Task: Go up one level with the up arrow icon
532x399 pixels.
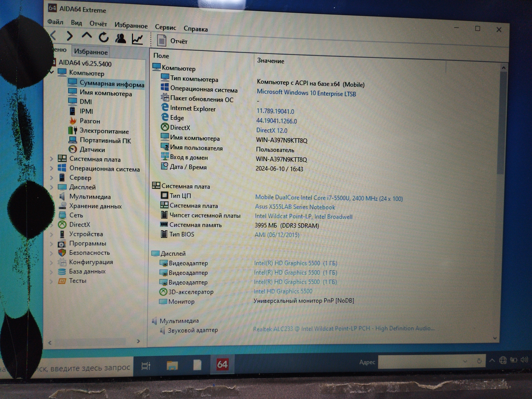Action: click(87, 36)
